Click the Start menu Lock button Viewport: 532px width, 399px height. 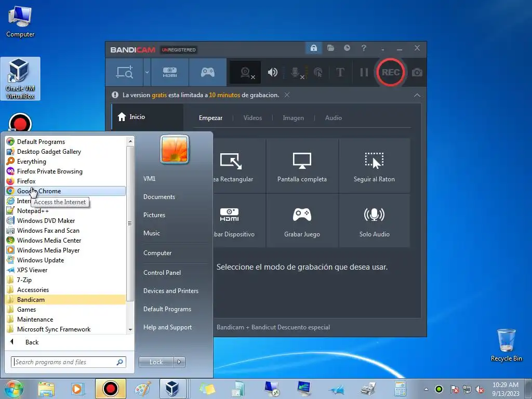pyautogui.click(x=156, y=362)
